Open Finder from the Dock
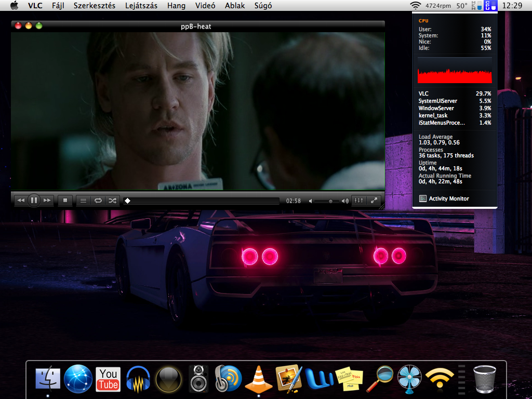The height and width of the screenshot is (399, 532). pos(48,379)
